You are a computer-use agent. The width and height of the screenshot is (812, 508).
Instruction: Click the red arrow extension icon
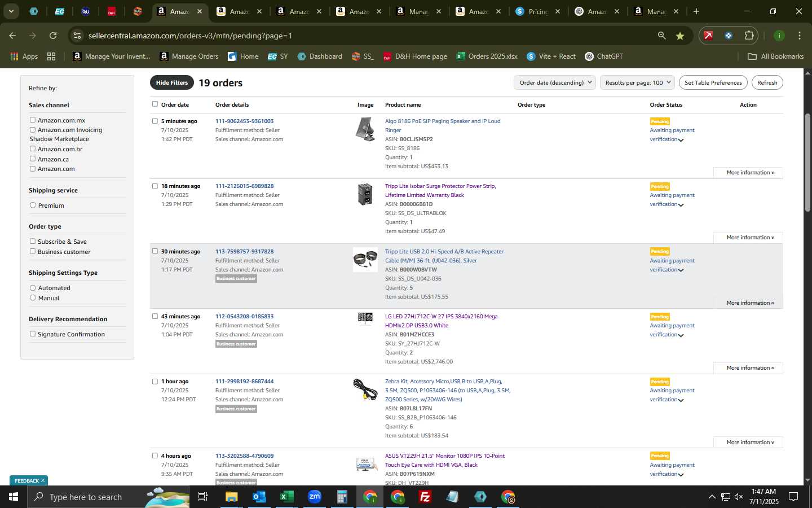(x=708, y=36)
